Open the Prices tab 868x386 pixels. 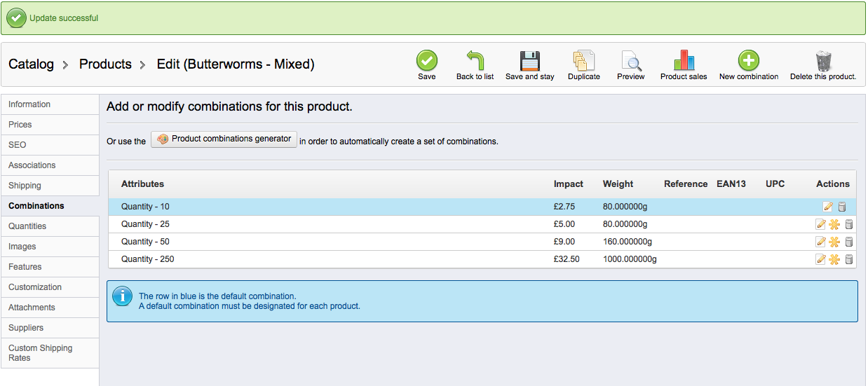click(x=50, y=125)
